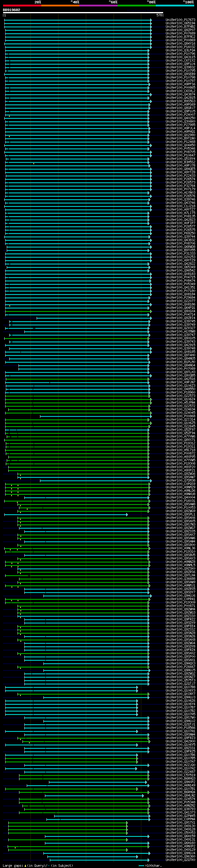Select the UniRef100_C0PPN4 label

coord(180,819)
